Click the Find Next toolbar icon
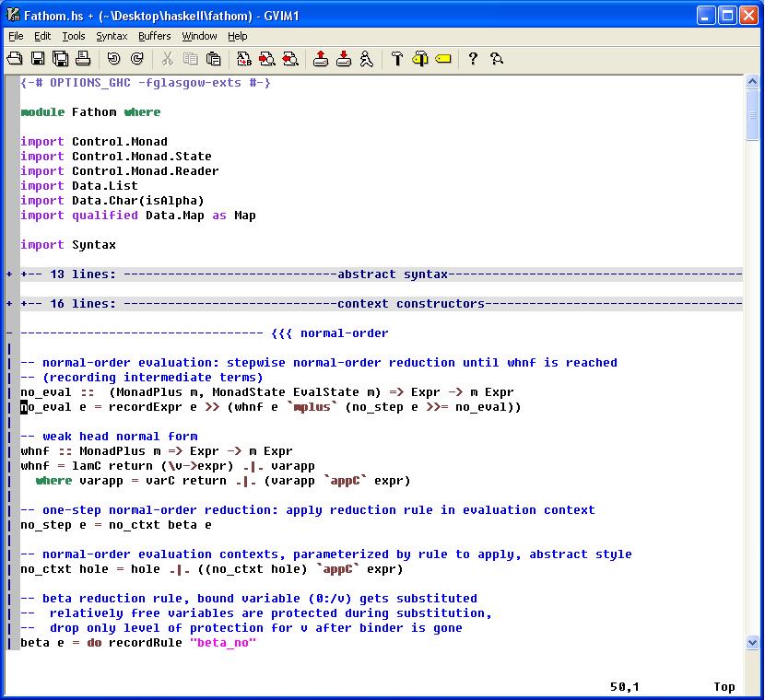 [267, 59]
